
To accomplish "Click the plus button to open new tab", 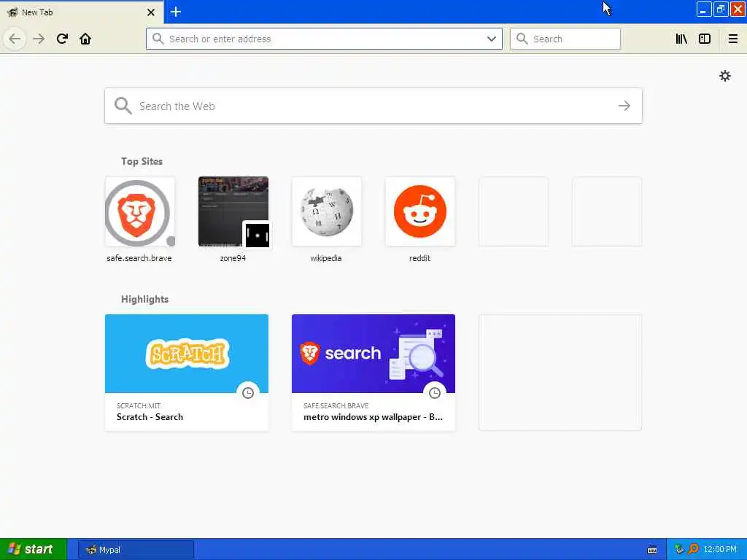I will 176,12.
